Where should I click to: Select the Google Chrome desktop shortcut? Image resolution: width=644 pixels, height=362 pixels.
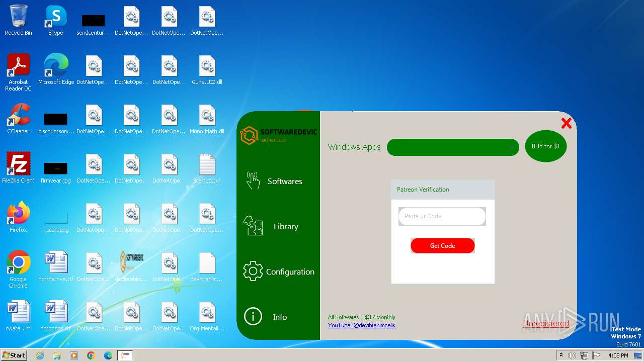tap(18, 269)
